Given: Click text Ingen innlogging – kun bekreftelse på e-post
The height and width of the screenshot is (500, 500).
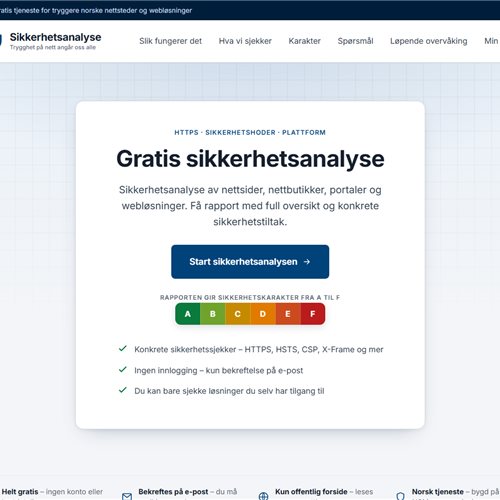Looking at the screenshot, I should [219, 370].
